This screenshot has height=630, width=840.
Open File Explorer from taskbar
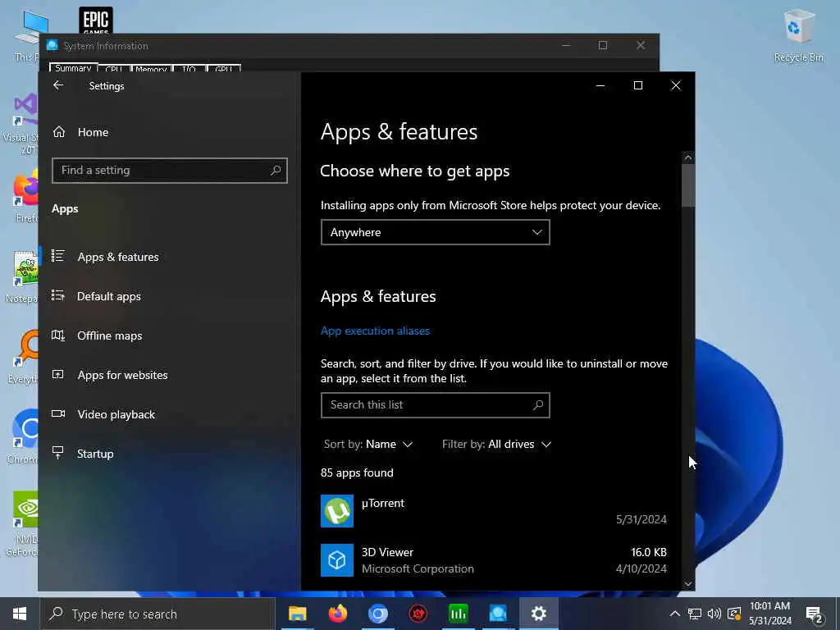pyautogui.click(x=297, y=614)
